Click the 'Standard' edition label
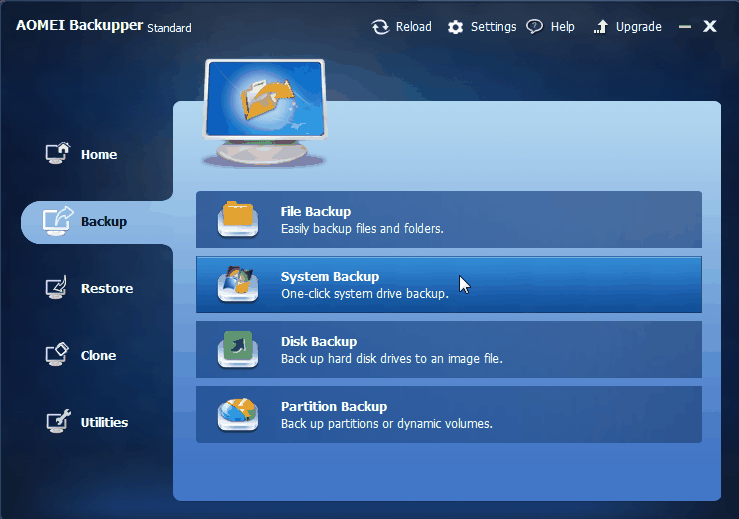 169,28
